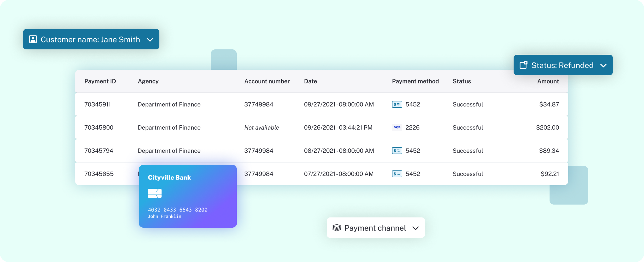
Task: Expand the Customer name chevron arrow
Action: (x=150, y=40)
